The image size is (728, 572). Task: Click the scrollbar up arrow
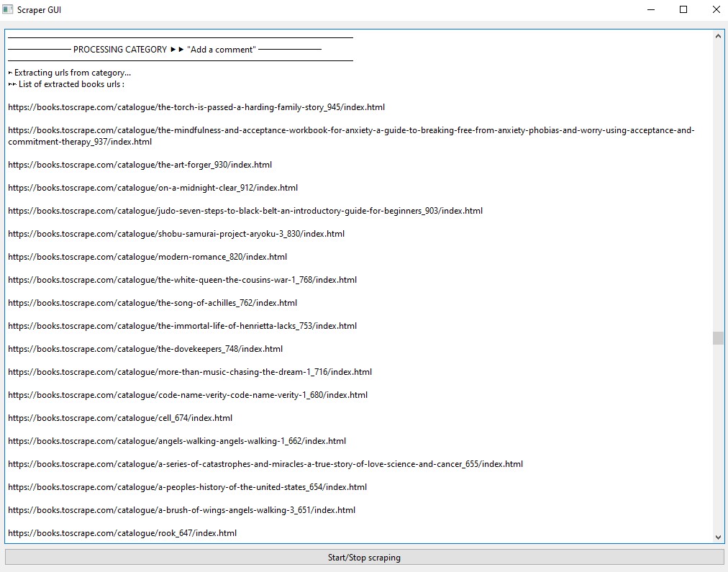click(x=718, y=36)
